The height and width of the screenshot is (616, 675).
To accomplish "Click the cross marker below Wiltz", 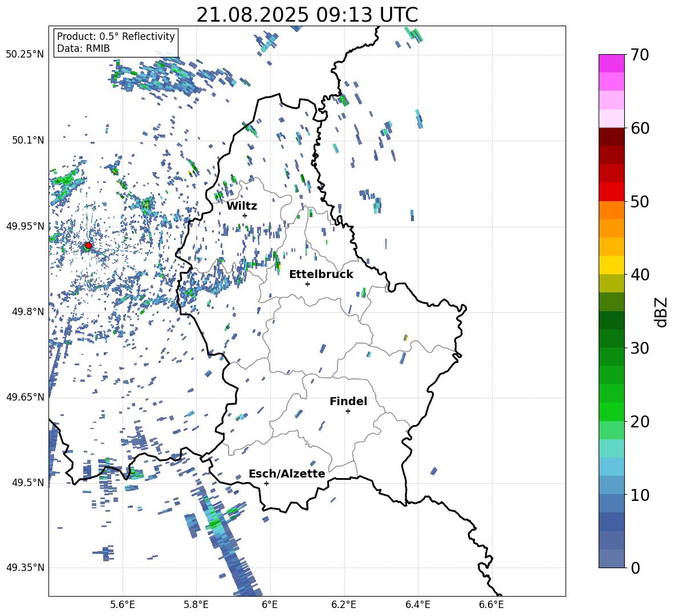I will (245, 215).
